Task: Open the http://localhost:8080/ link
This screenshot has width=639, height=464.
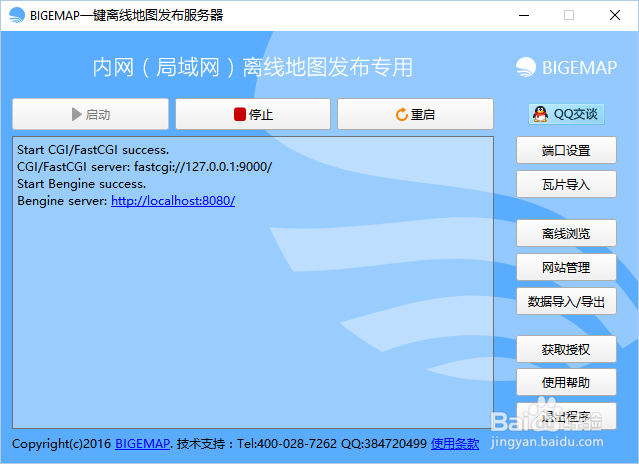Action: (x=173, y=200)
